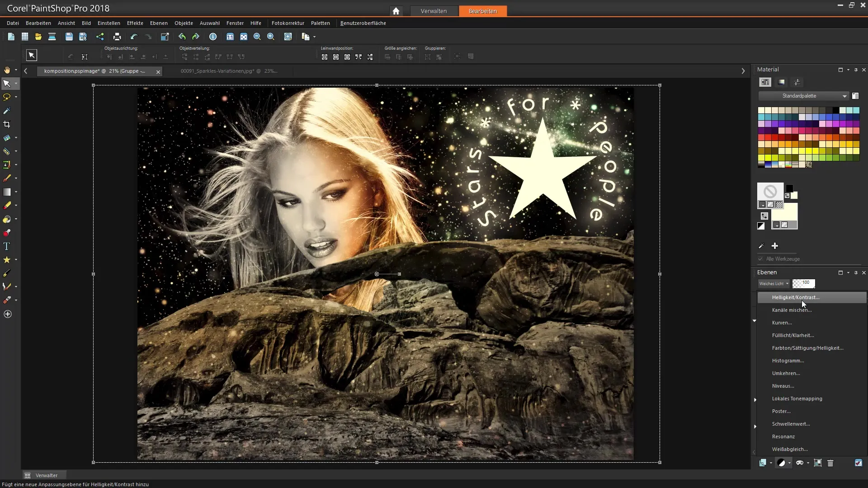
Task: Expand the new adjustment layer dropdown arrow
Action: [789, 463]
